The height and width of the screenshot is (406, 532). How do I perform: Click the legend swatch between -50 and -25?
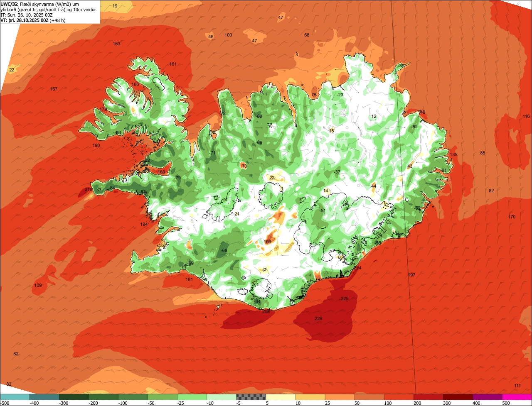coord(163,397)
